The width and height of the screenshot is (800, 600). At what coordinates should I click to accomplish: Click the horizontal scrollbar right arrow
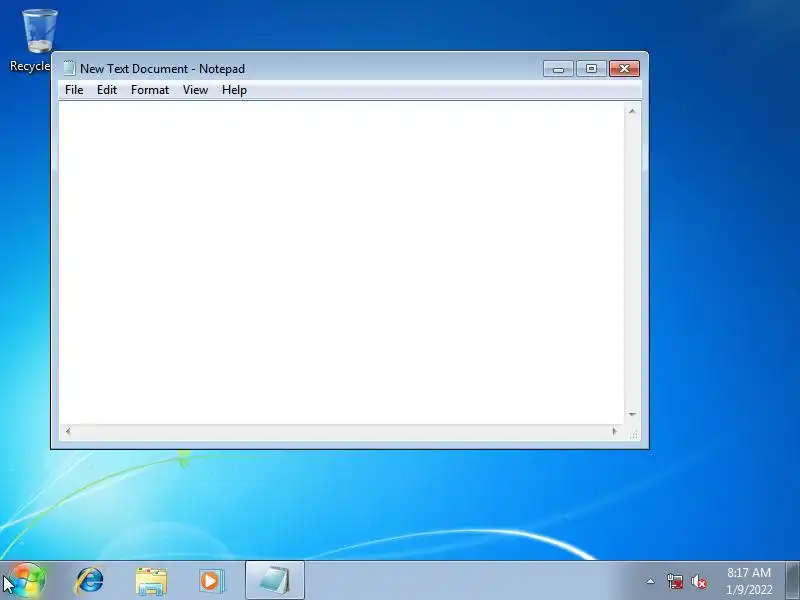tap(615, 432)
